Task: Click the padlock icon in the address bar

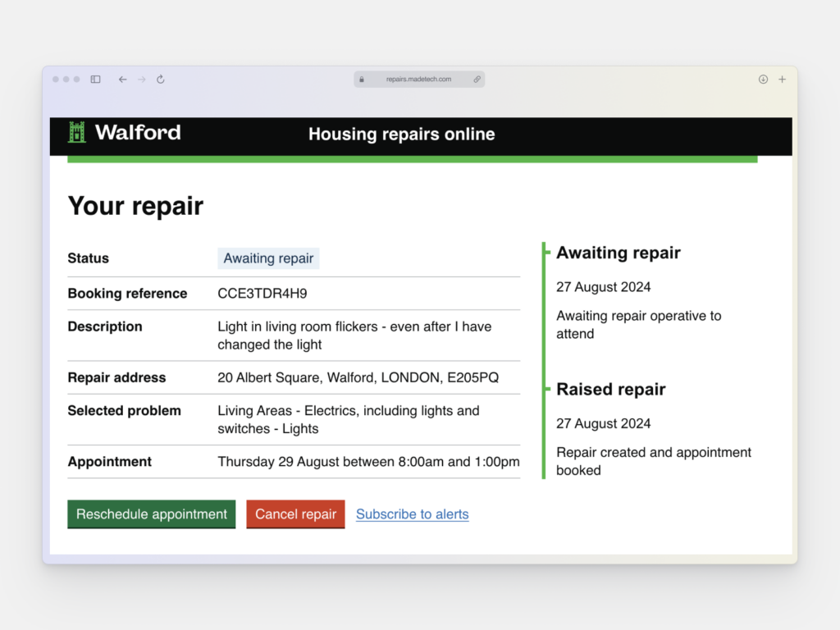Action: [362, 80]
